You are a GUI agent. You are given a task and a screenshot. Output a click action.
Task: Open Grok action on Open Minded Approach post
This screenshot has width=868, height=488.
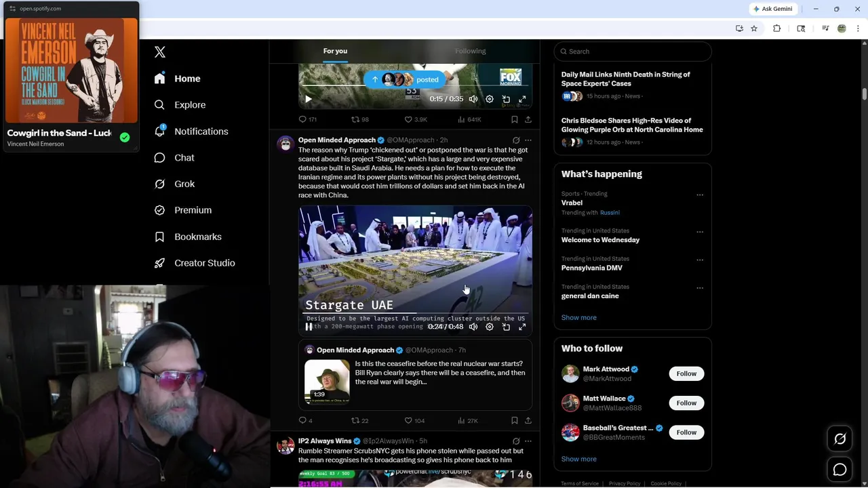pyautogui.click(x=516, y=140)
